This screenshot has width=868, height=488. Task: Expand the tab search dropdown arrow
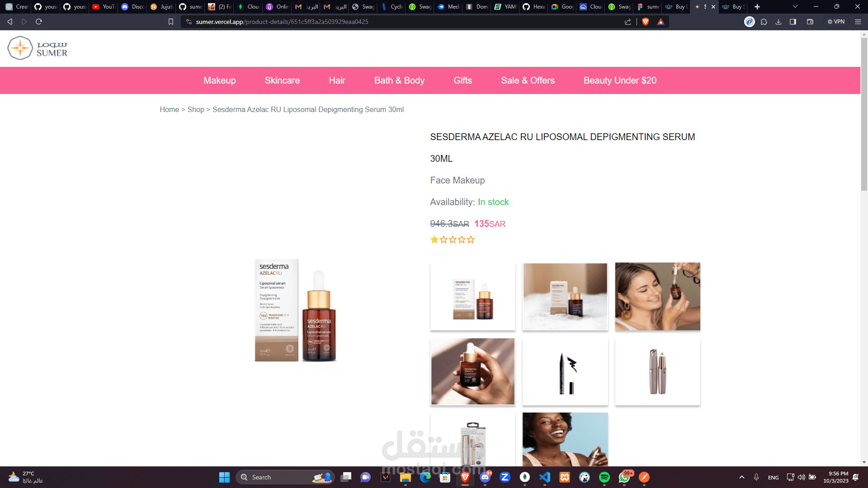pyautogui.click(x=795, y=7)
